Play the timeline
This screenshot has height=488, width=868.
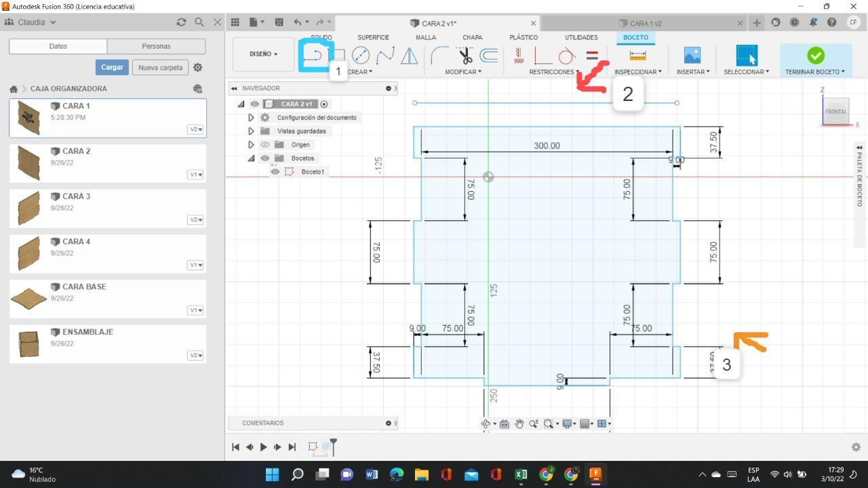point(264,447)
